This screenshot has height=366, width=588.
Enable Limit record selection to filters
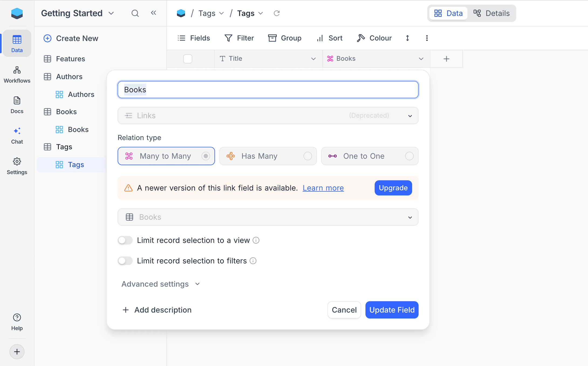tap(125, 261)
